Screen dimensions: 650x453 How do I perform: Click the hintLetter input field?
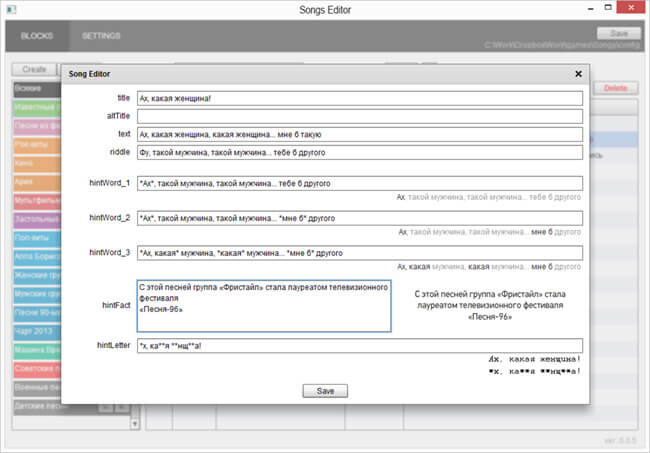359,346
